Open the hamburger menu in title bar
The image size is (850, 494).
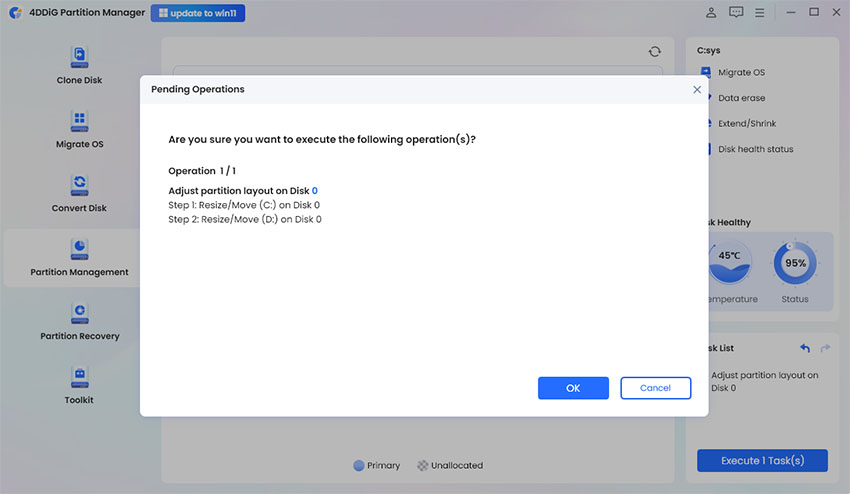pos(762,13)
